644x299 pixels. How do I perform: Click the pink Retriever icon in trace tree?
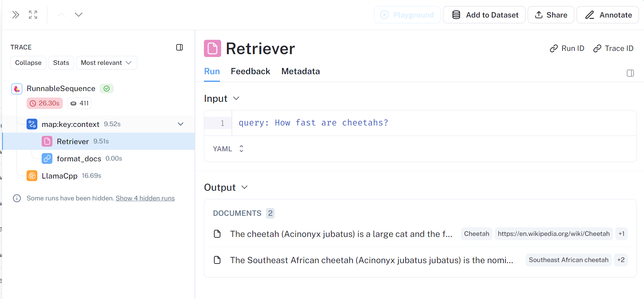[47, 141]
